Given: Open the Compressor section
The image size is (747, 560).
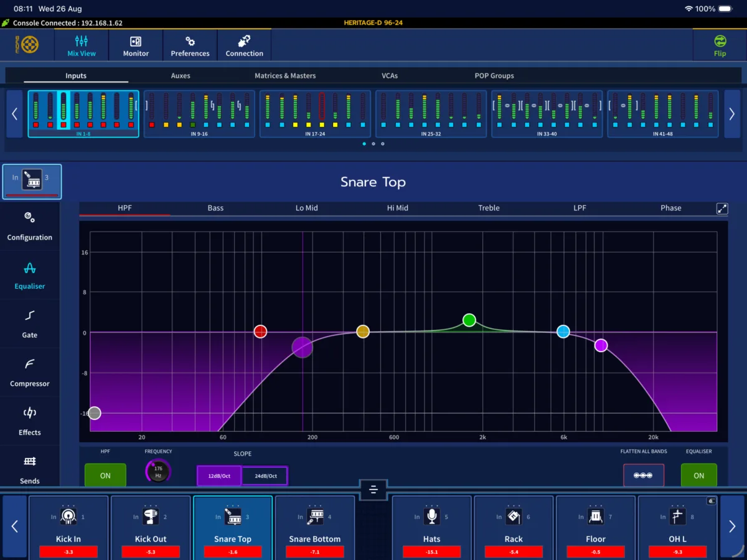Looking at the screenshot, I should click(30, 373).
